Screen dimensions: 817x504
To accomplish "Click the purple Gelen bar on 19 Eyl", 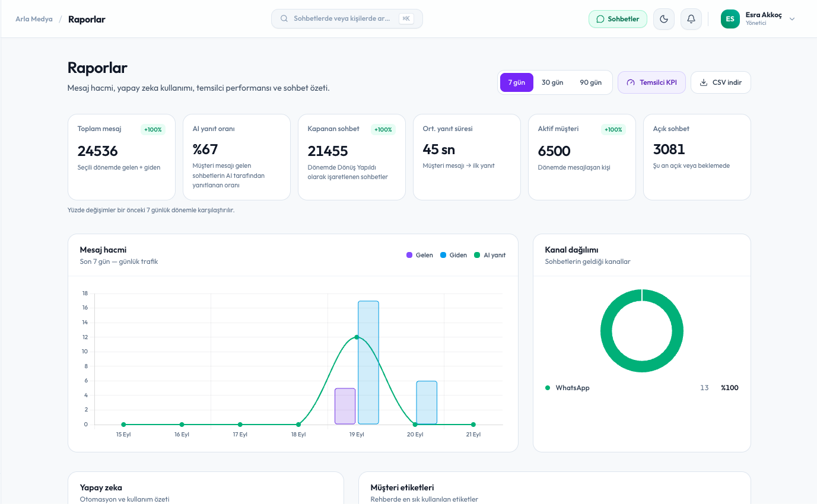I will click(x=345, y=406).
